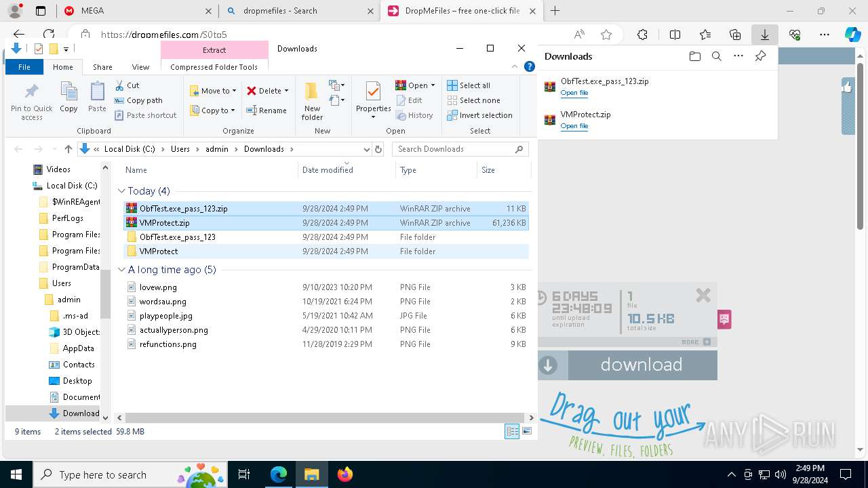Switch to the View ribbon tab
Screen dimensions: 868x488
point(140,67)
